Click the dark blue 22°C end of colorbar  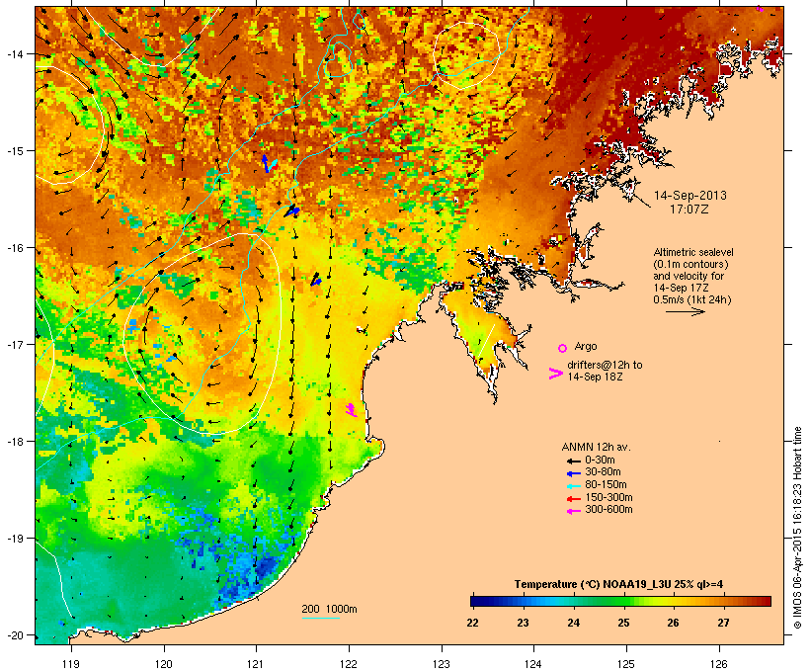(478, 601)
